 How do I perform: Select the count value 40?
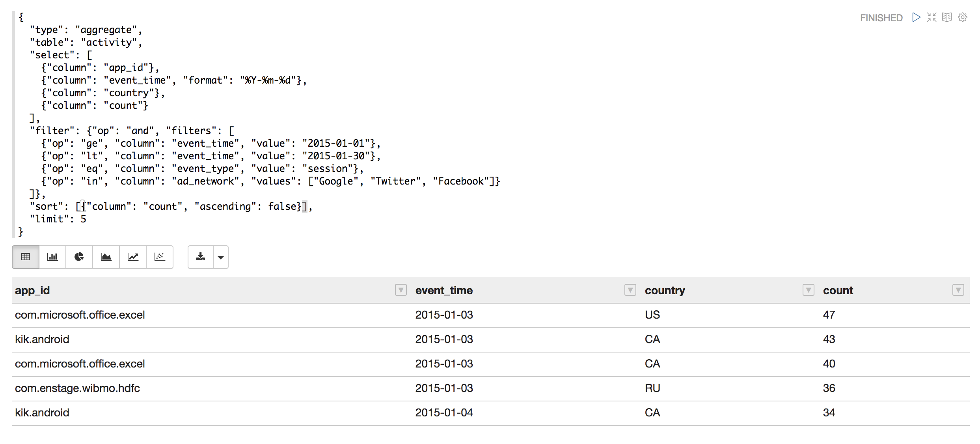click(x=829, y=364)
